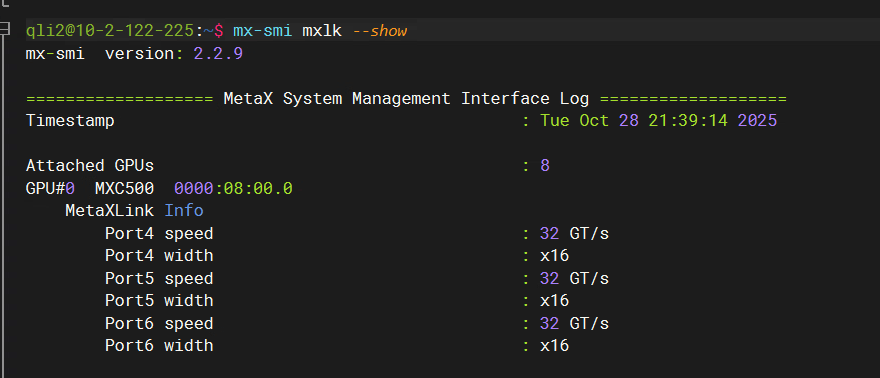This screenshot has height=378, width=880.
Task: Select the Port4 speed value '32 GT/s'
Action: [575, 233]
